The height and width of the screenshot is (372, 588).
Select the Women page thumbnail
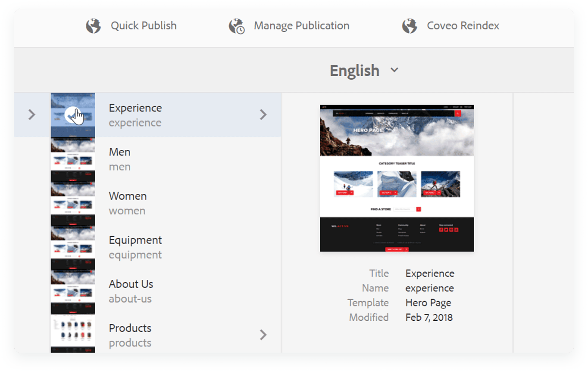tap(73, 203)
